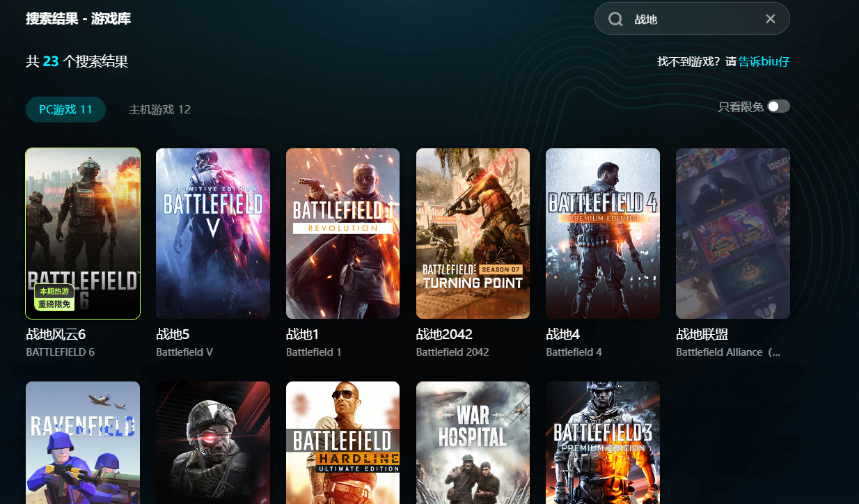Click the 战地5 game title
Image resolution: width=859 pixels, height=504 pixels.
(x=173, y=334)
